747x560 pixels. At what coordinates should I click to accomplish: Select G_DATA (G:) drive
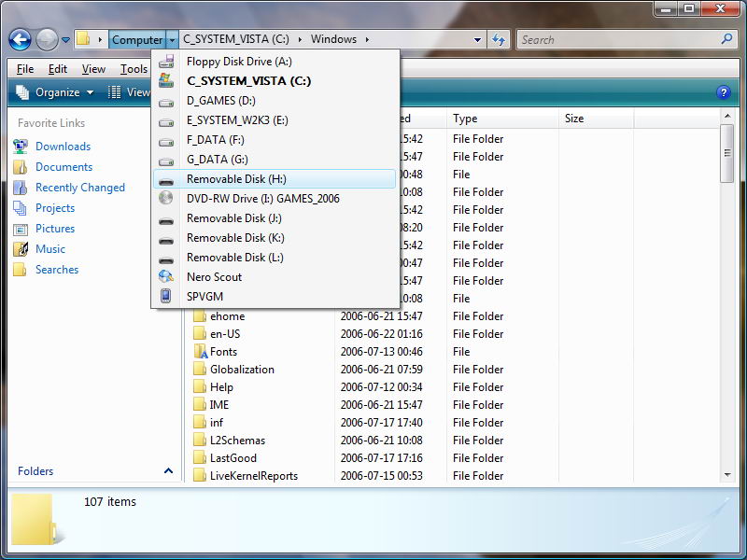tap(275, 159)
